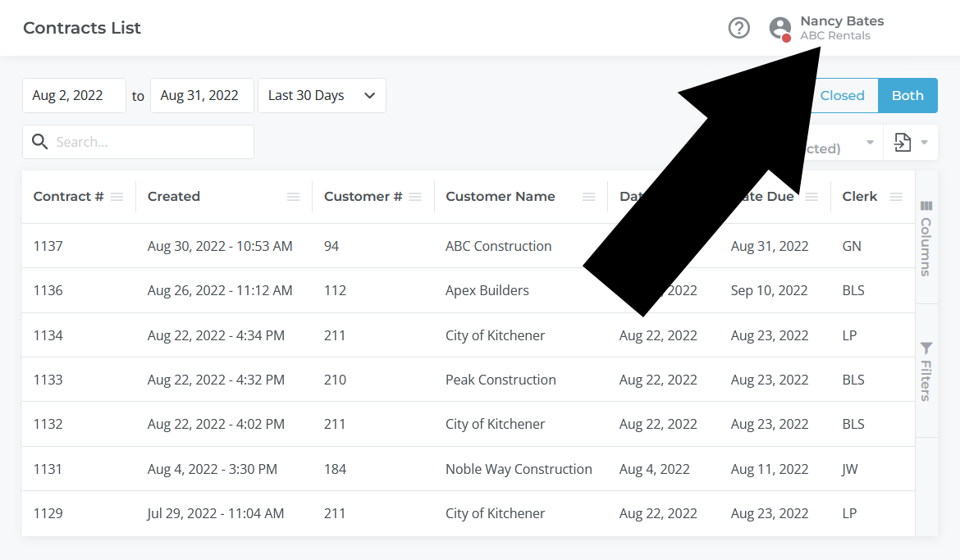Expand the export options dropdown arrow

pyautogui.click(x=925, y=143)
